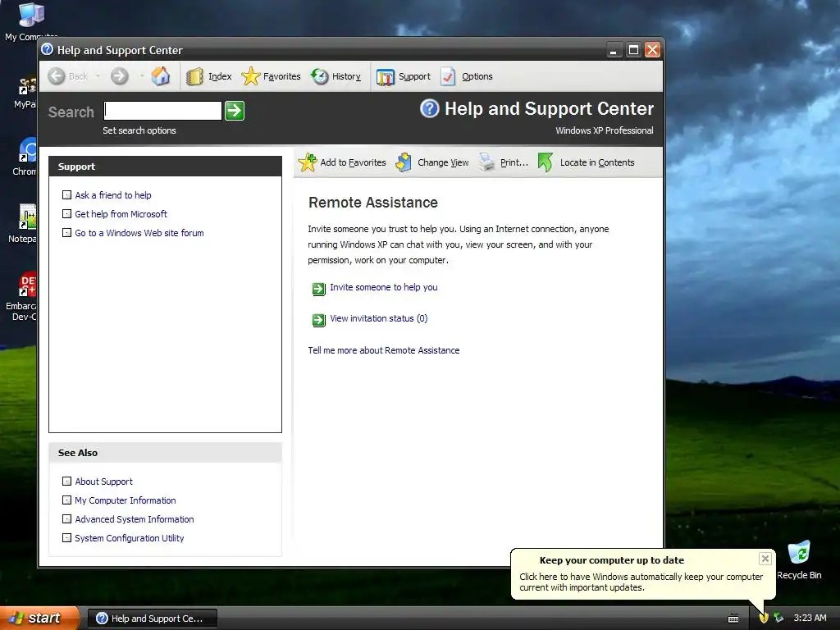
Task: Click the Windows Update shield tray icon
Action: click(x=764, y=618)
